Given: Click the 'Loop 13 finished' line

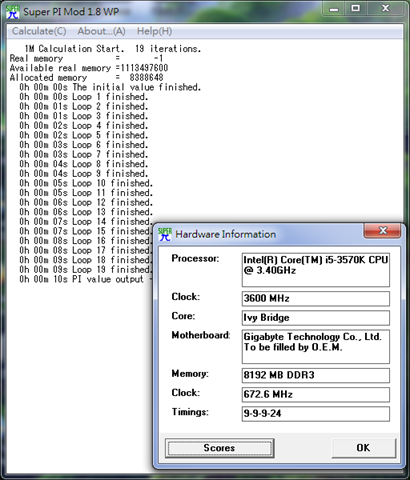Looking at the screenshot, I should [86, 212].
